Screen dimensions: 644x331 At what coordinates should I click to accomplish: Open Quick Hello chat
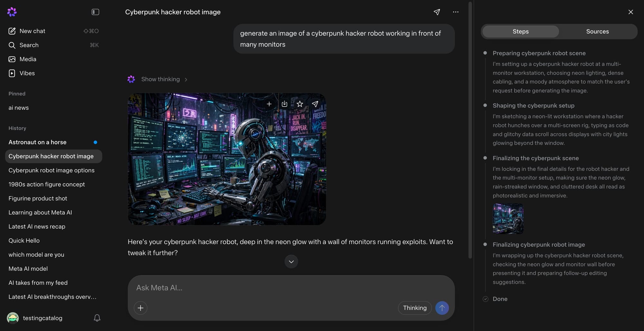pyautogui.click(x=53, y=241)
